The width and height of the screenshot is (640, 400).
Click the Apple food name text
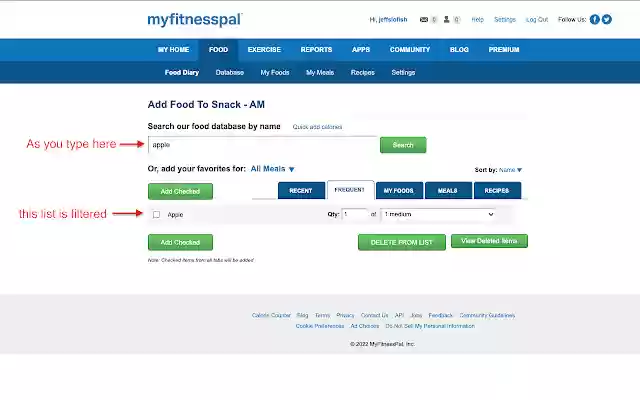pos(175,215)
